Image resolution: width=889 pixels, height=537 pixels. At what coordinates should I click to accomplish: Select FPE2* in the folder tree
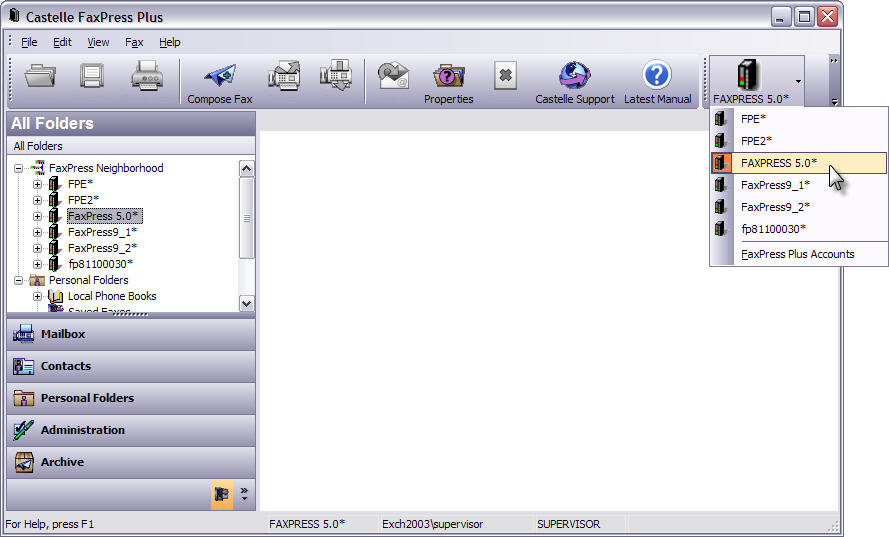click(83, 200)
